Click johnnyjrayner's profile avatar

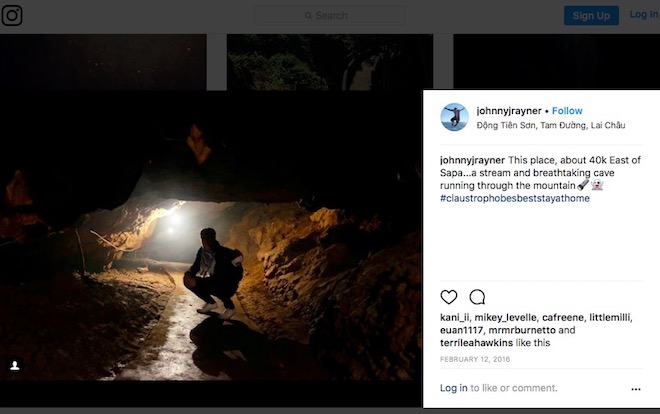[x=454, y=117]
